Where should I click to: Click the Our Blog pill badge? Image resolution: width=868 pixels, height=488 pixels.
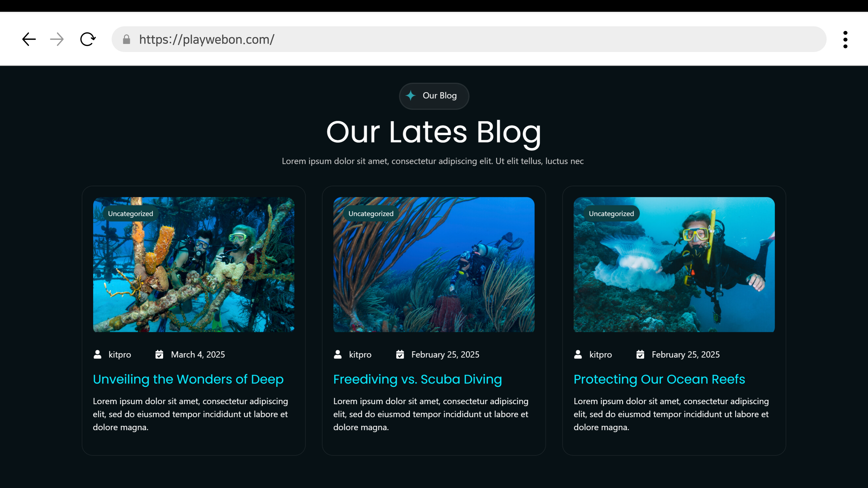pos(434,96)
